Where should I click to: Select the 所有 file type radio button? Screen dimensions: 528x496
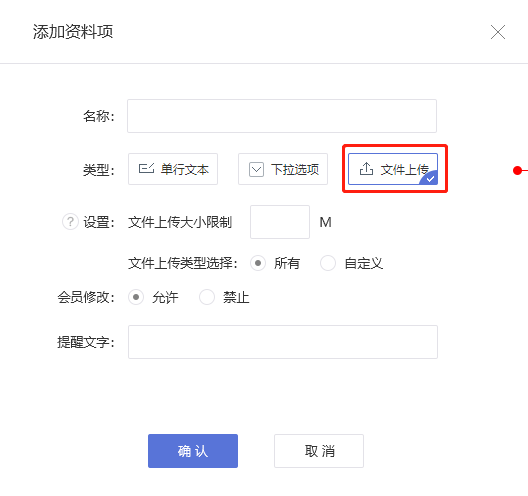pos(258,263)
